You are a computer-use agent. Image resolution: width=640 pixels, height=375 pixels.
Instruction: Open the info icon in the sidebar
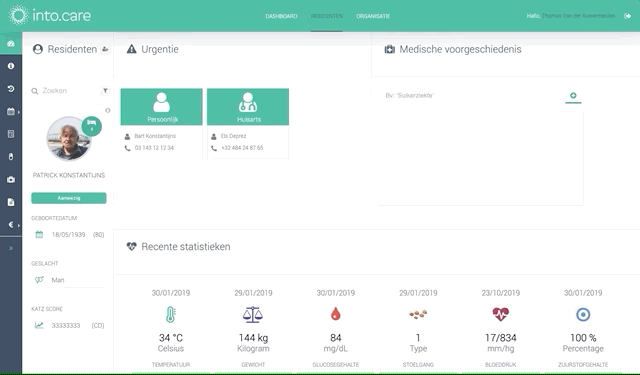pos(11,66)
